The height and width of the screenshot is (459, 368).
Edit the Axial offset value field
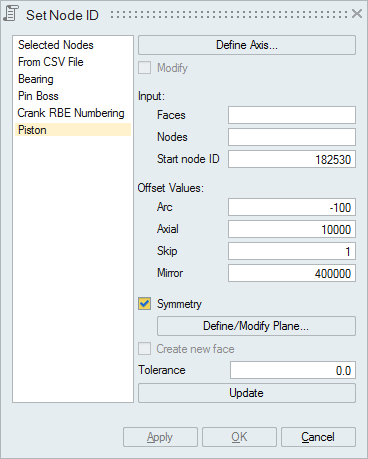point(292,229)
